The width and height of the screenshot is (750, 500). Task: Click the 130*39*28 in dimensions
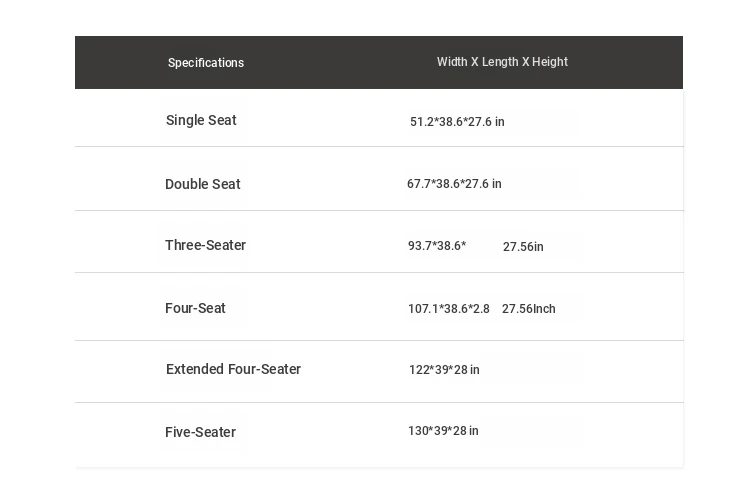coord(443,431)
